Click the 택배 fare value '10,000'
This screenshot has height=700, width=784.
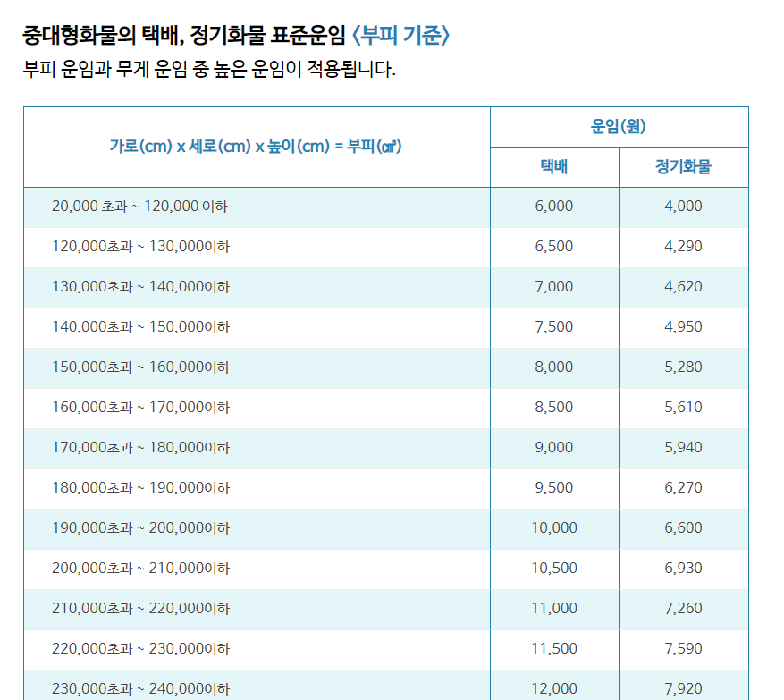click(x=554, y=528)
